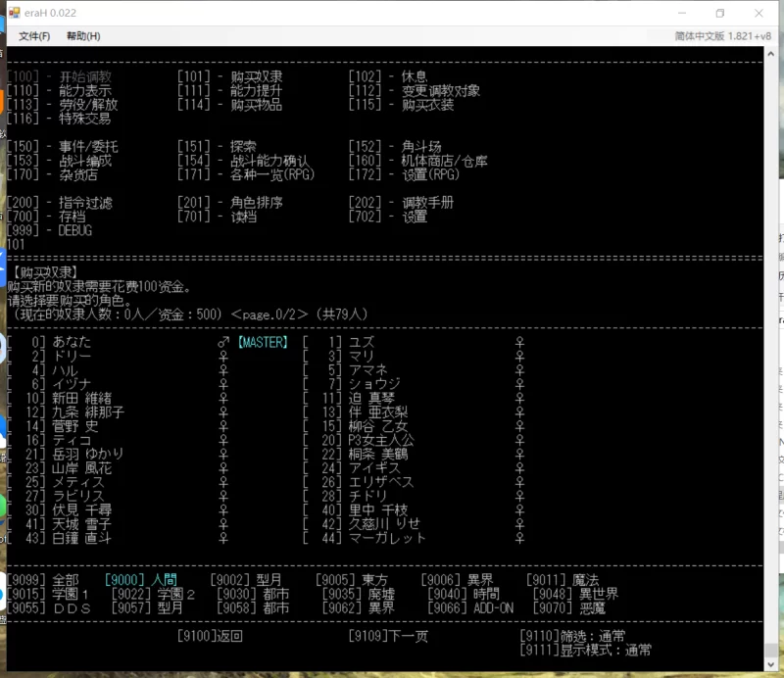Viewport: 784px width, 678px height.
Task: Toggle [9111]显示模式 display mode
Action: tap(585, 650)
